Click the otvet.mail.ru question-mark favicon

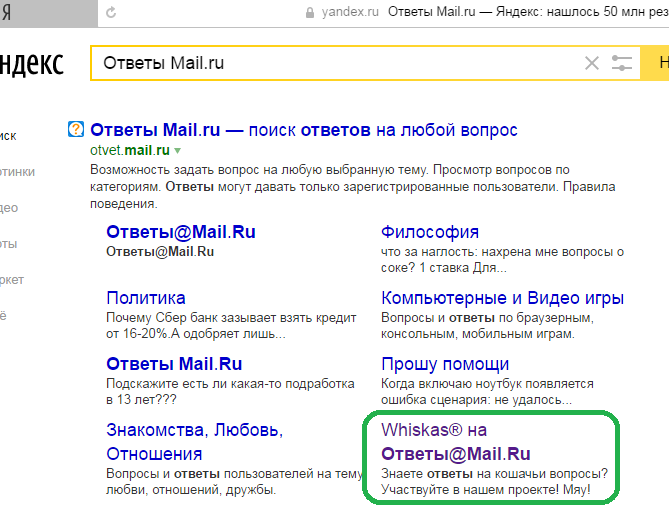point(76,129)
